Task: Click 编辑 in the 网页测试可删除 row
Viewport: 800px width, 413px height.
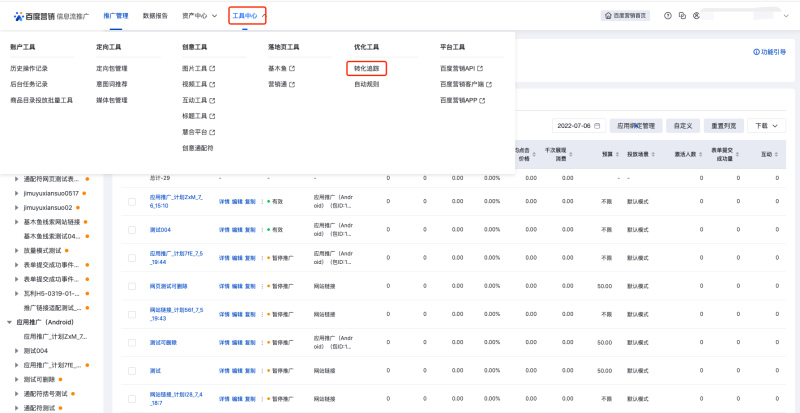Action: point(237,286)
